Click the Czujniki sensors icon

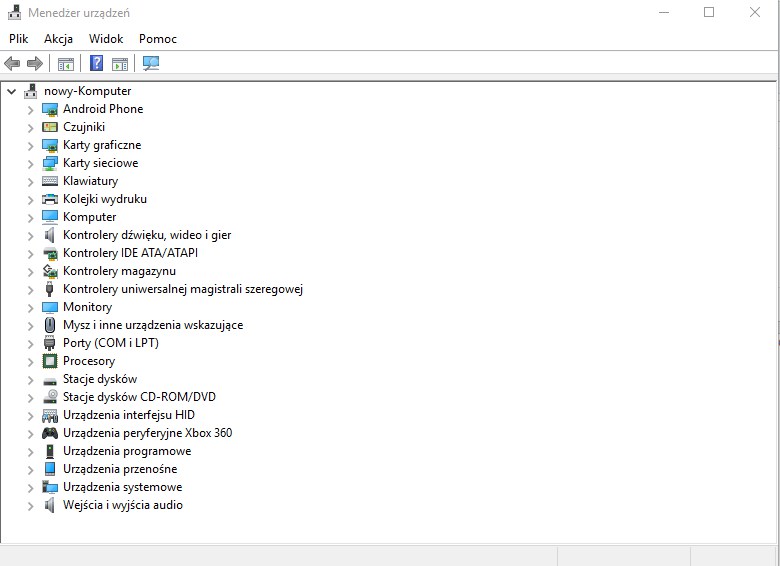click(x=50, y=127)
